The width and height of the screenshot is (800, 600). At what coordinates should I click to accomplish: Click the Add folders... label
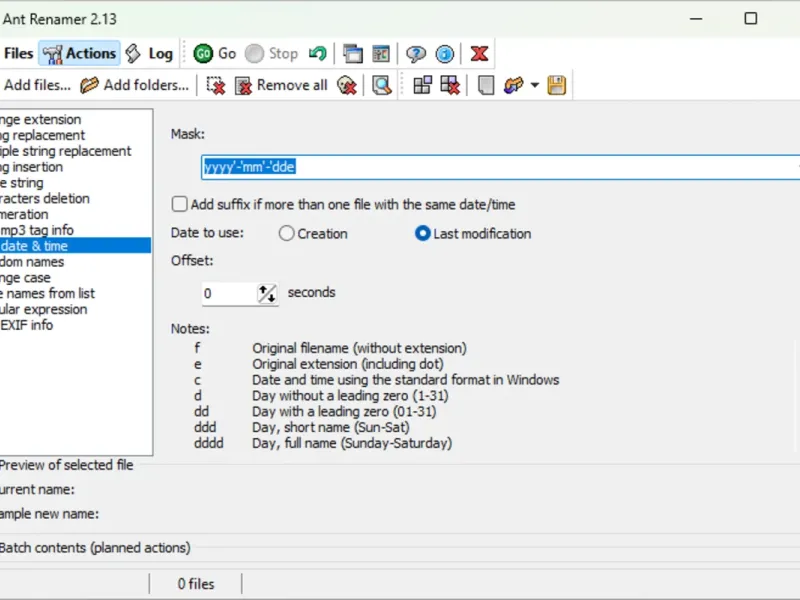tap(146, 85)
